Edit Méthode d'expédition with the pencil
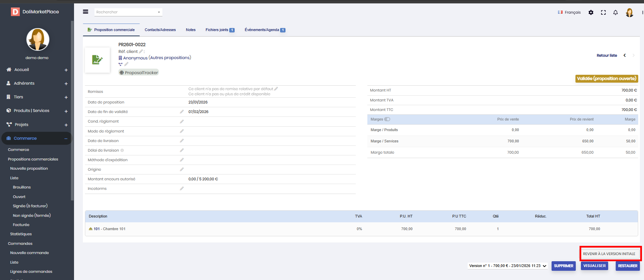This screenshot has width=644, height=280. pos(182,160)
